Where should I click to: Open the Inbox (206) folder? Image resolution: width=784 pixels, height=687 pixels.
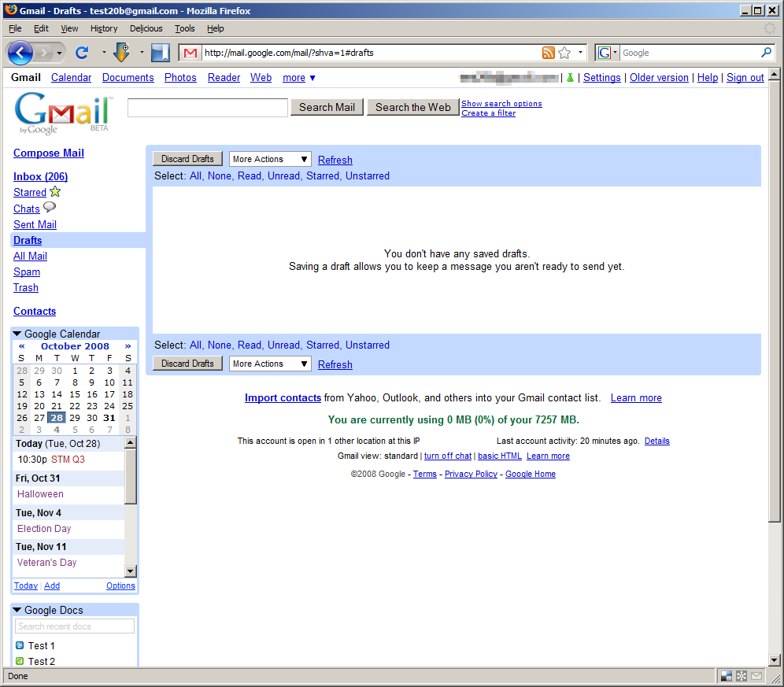tap(40, 176)
